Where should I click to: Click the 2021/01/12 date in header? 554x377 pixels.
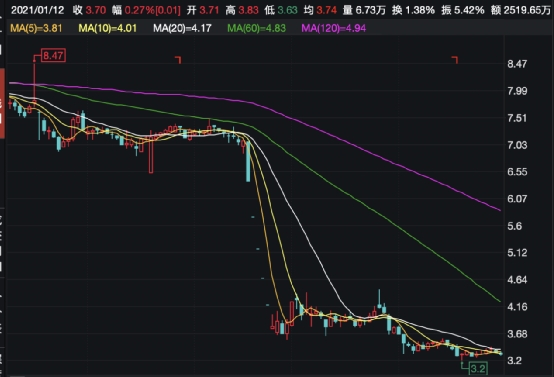pyautogui.click(x=37, y=10)
